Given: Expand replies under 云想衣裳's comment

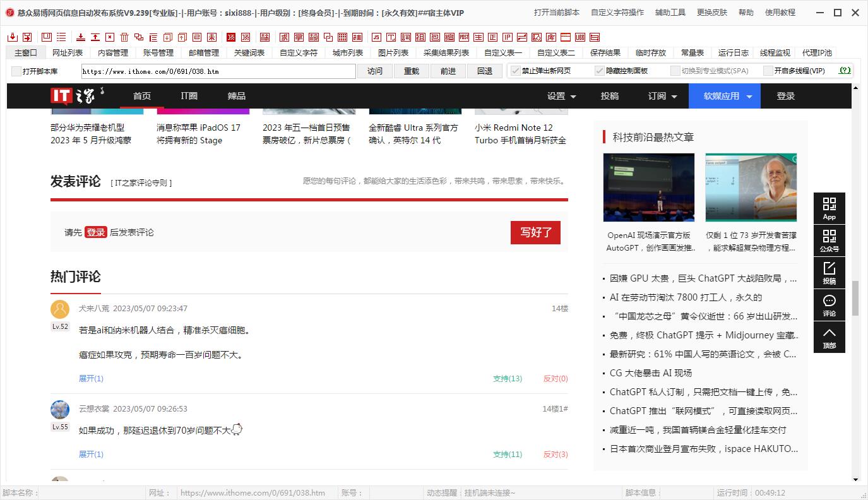Looking at the screenshot, I should pos(91,455).
